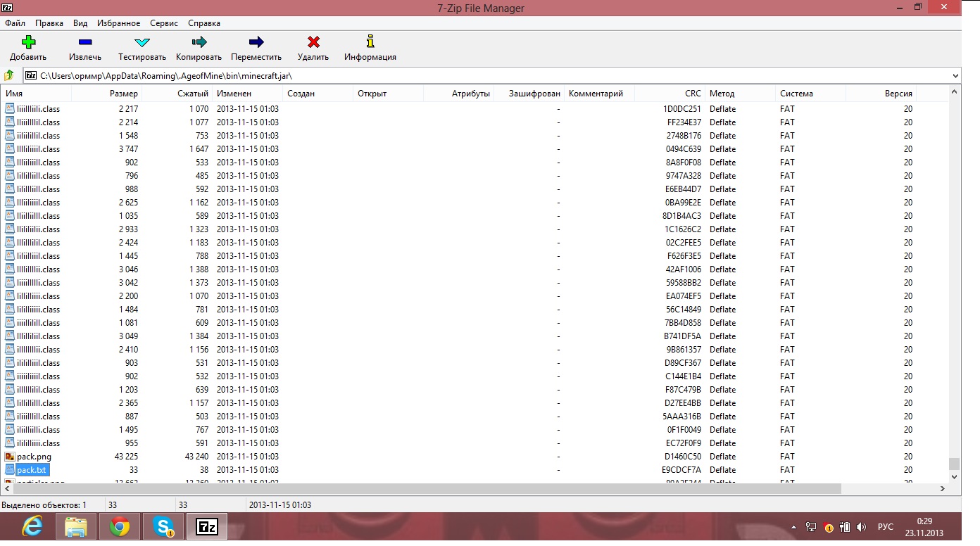Sort by Атрибуты column header

point(459,94)
